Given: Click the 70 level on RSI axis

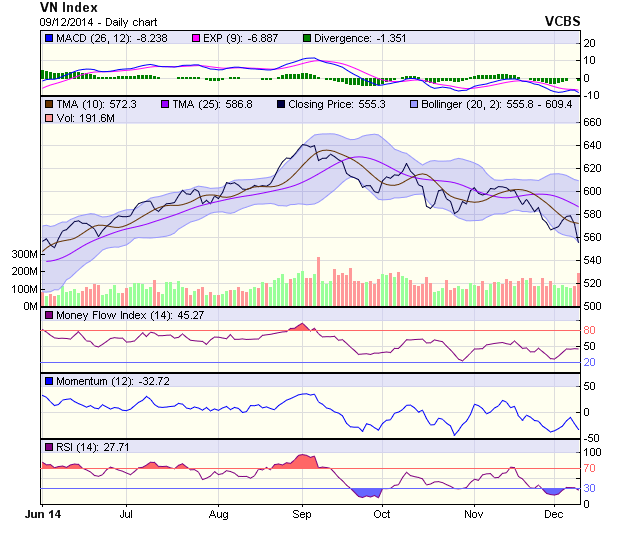Looking at the screenshot, I should pos(590,468).
